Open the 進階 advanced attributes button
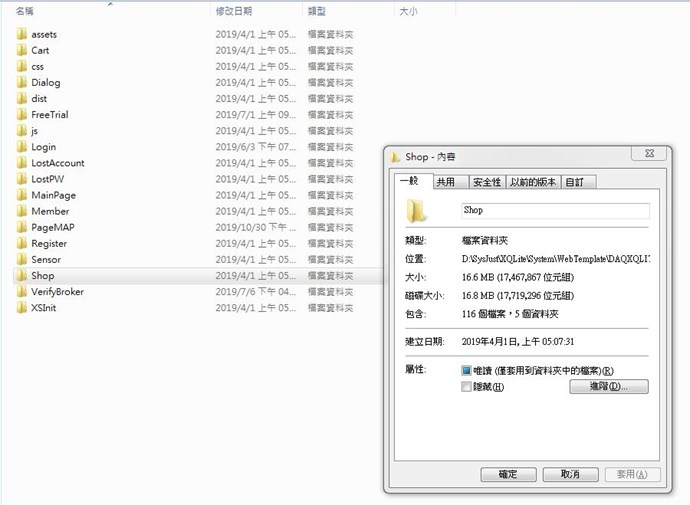The image size is (690, 505). tap(609, 386)
